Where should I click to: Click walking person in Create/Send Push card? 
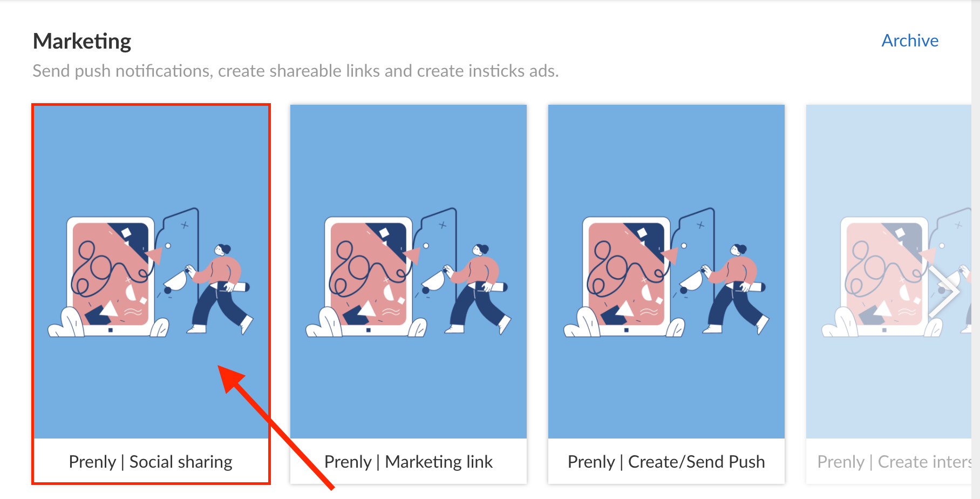pos(736,289)
